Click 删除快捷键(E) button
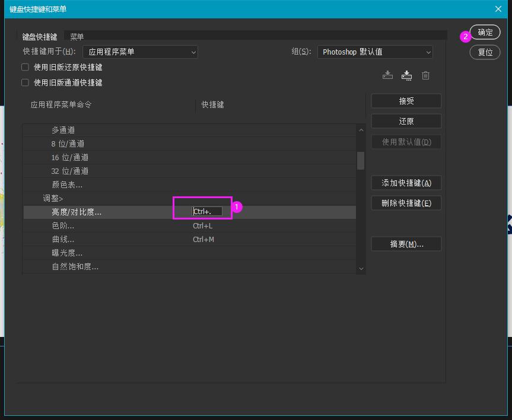 click(406, 203)
